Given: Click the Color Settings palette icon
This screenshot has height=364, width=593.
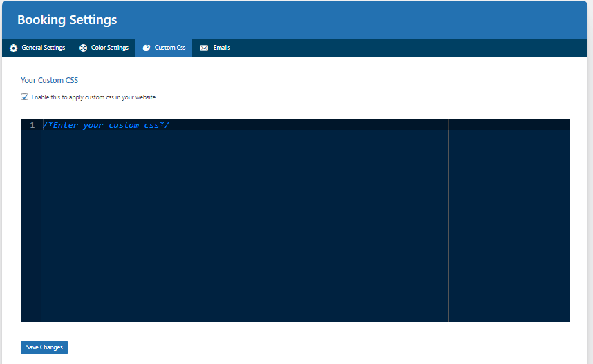Looking at the screenshot, I should (x=83, y=48).
